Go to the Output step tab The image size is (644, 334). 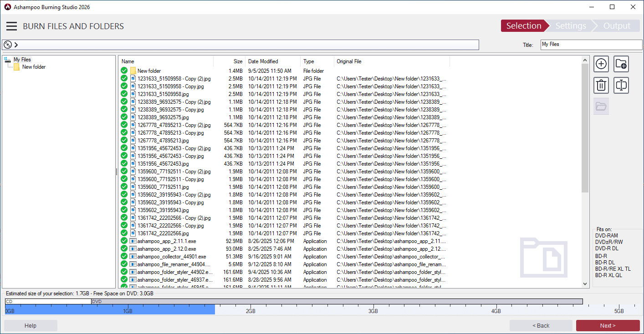tap(617, 26)
